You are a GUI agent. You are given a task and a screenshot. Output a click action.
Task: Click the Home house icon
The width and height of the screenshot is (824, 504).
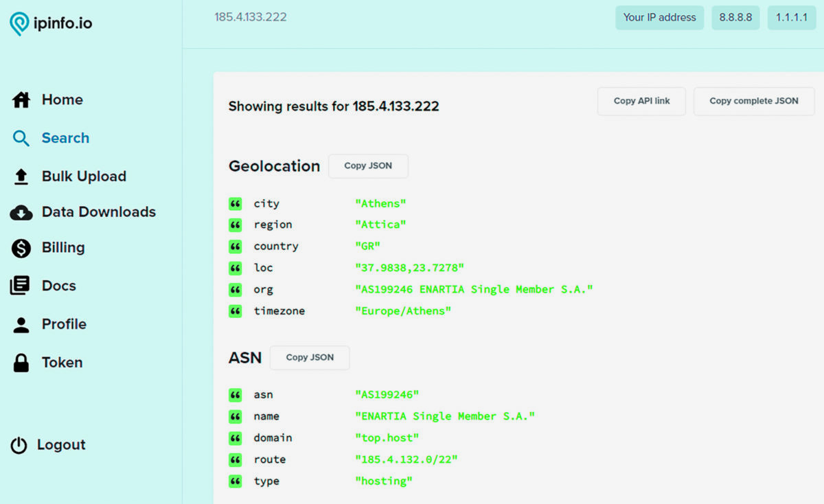point(21,100)
